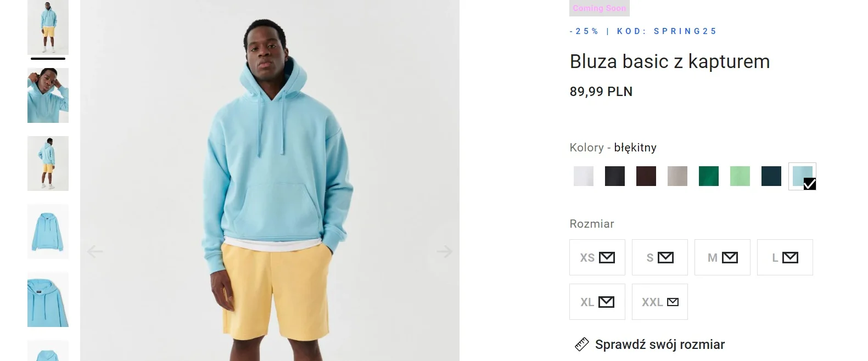Pick the dark brown color swatch
The height and width of the screenshot is (361, 868).
[646, 176]
